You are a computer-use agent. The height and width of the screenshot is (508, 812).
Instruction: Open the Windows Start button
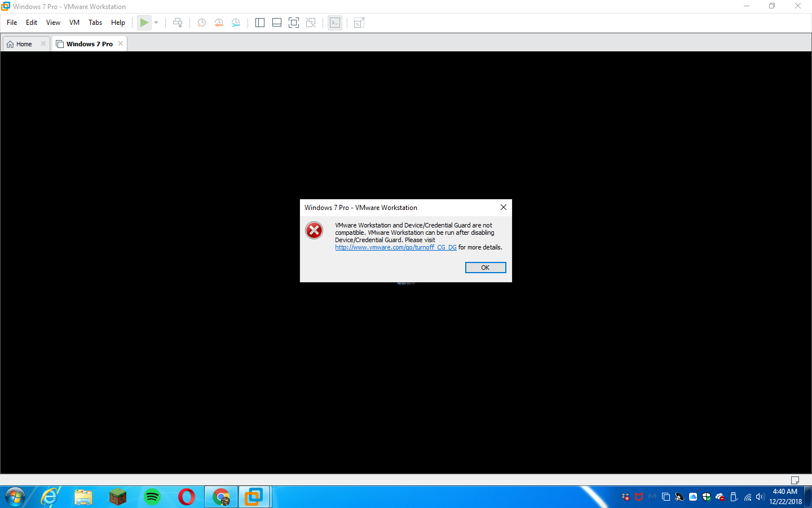[x=15, y=497]
